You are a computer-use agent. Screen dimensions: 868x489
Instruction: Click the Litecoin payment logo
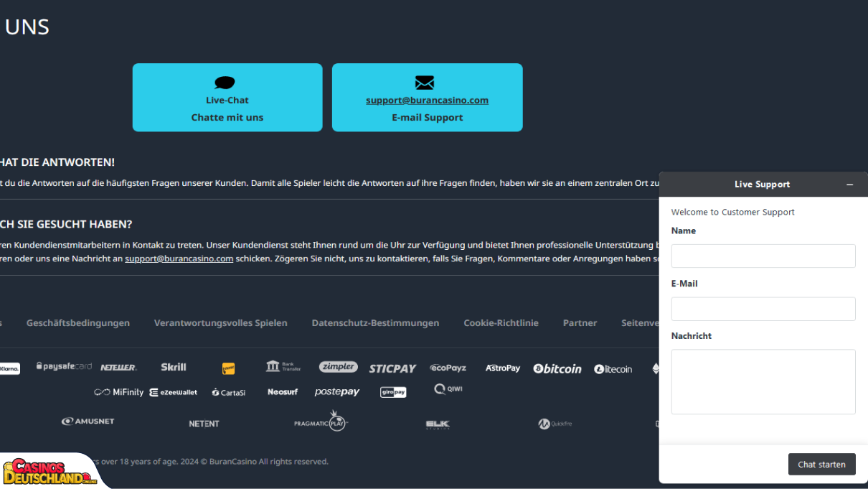(613, 369)
